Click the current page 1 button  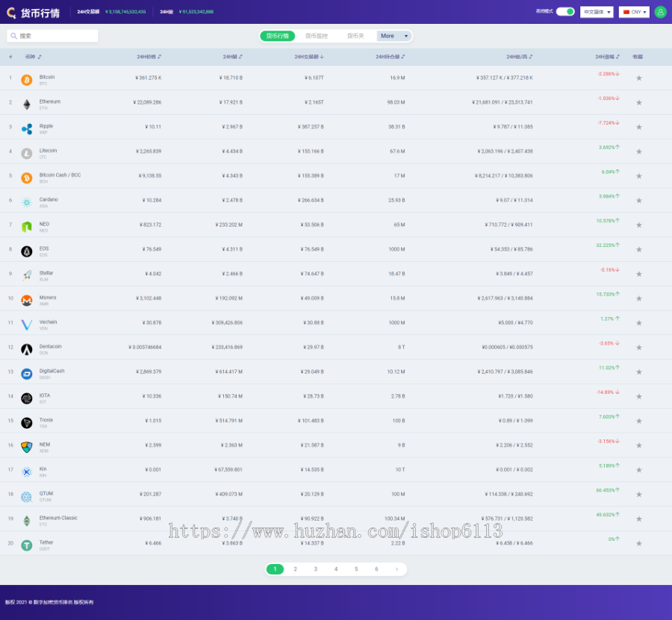pyautogui.click(x=275, y=569)
